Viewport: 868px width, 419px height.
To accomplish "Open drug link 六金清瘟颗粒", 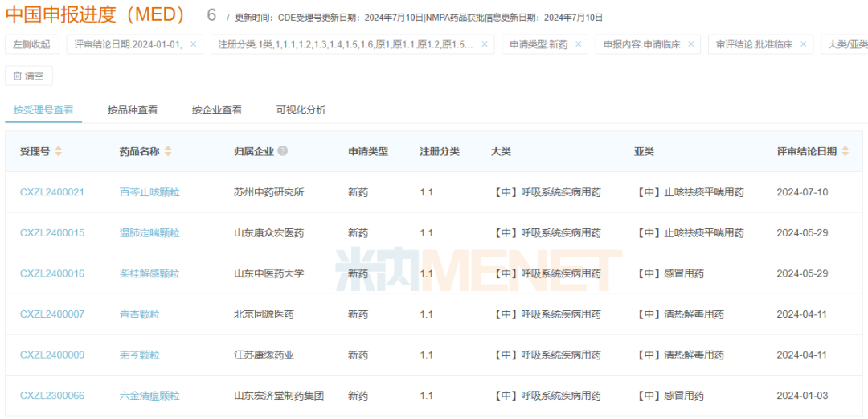I will [x=149, y=396].
